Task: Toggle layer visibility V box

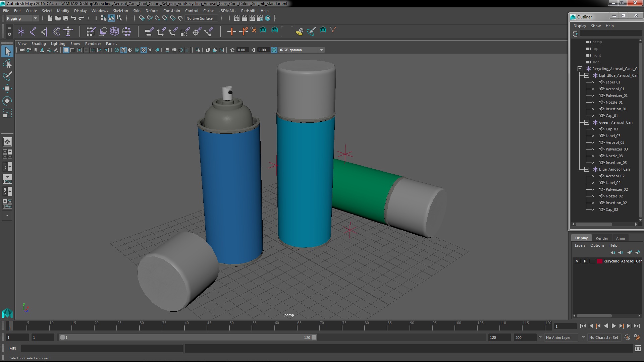Action: (x=577, y=261)
